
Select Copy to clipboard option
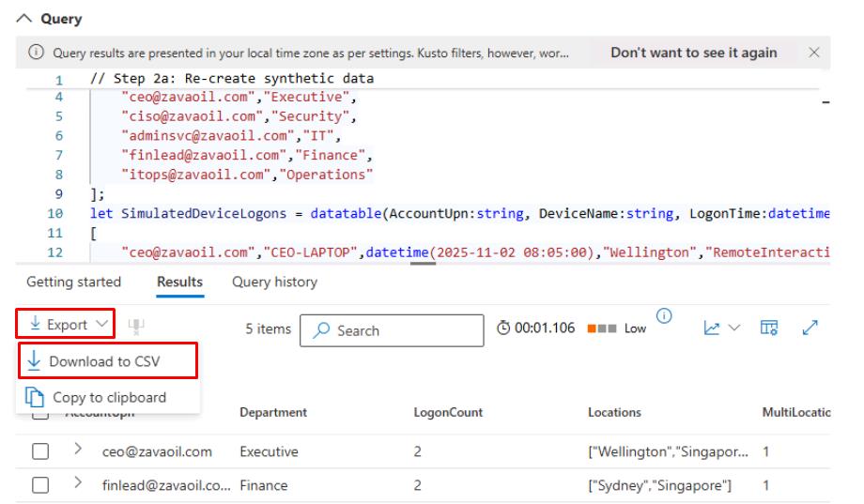[108, 397]
